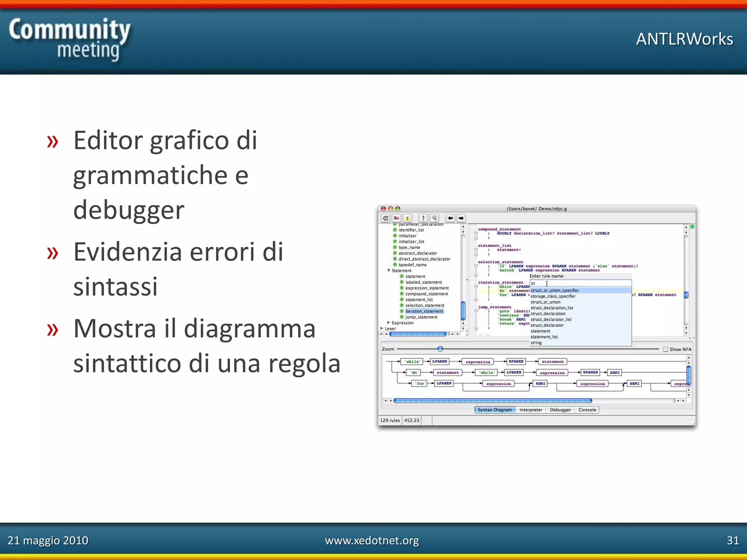The height and width of the screenshot is (560, 747).
Task: Click the green P icon beside jump_statement
Action: (x=402, y=317)
